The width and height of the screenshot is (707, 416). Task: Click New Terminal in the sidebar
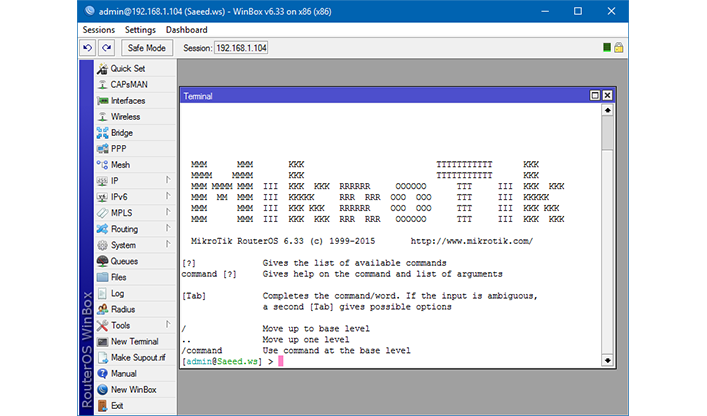134,341
